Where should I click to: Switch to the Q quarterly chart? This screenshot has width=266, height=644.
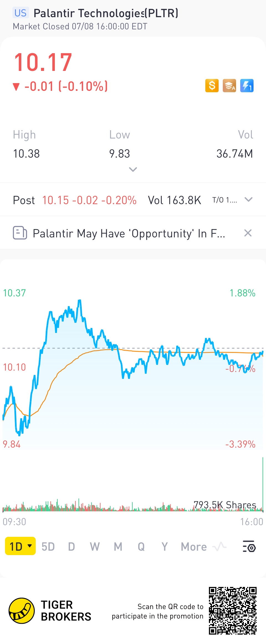pyautogui.click(x=141, y=546)
